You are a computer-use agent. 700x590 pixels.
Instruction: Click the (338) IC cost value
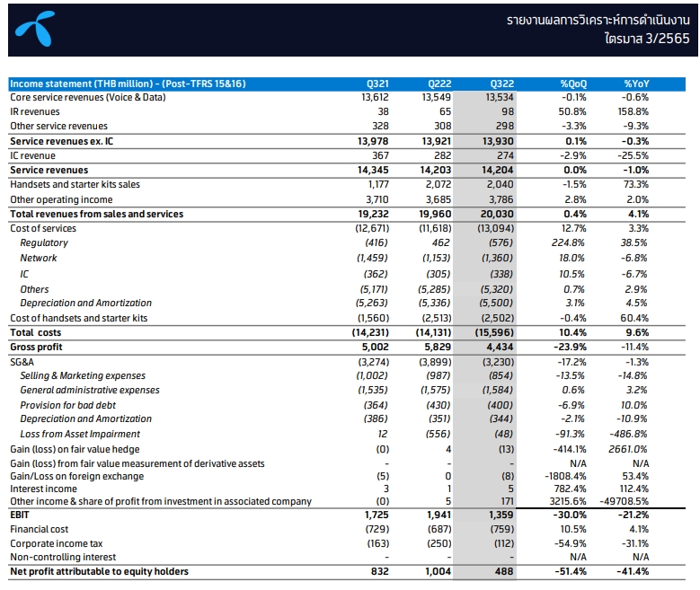tap(498, 274)
